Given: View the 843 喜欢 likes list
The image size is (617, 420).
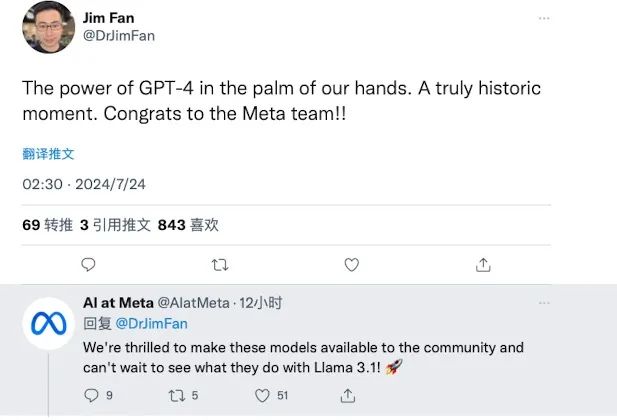Looking at the screenshot, I should click(188, 225).
